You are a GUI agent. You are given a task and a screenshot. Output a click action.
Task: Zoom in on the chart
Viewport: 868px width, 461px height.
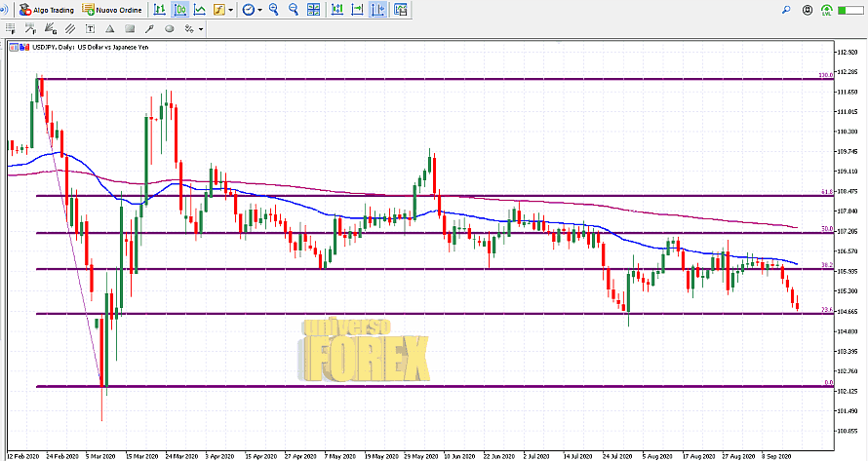click(x=273, y=10)
